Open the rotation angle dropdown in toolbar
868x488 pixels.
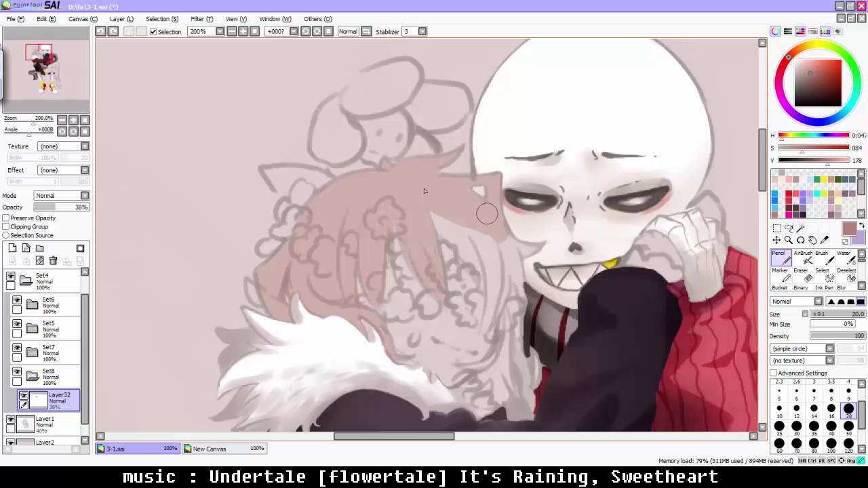(294, 31)
